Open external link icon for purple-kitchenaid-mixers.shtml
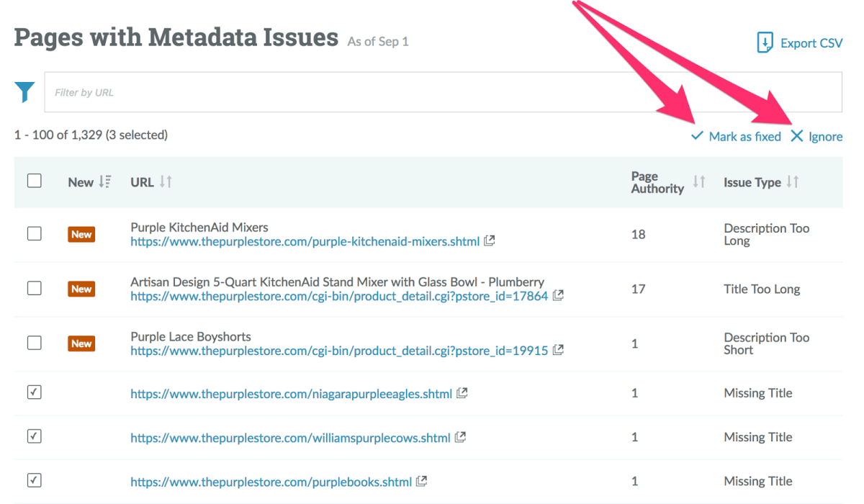This screenshot has height=504, width=864. (x=490, y=241)
